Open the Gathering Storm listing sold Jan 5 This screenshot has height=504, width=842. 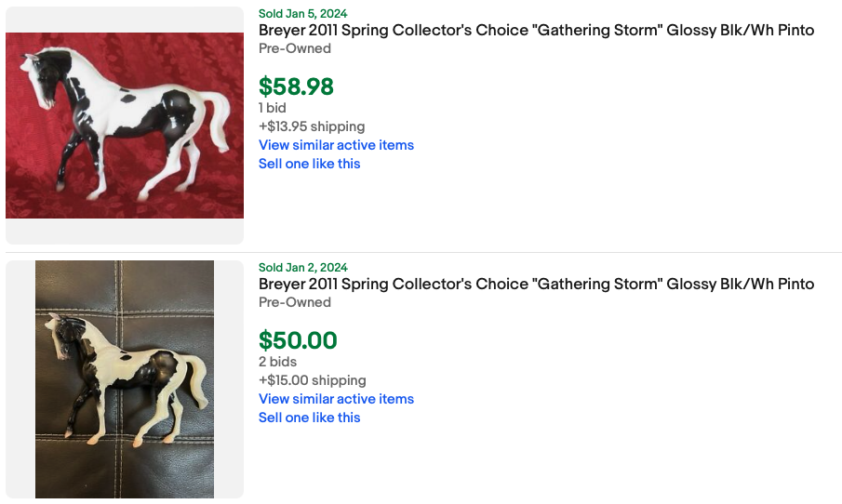pyautogui.click(x=536, y=31)
